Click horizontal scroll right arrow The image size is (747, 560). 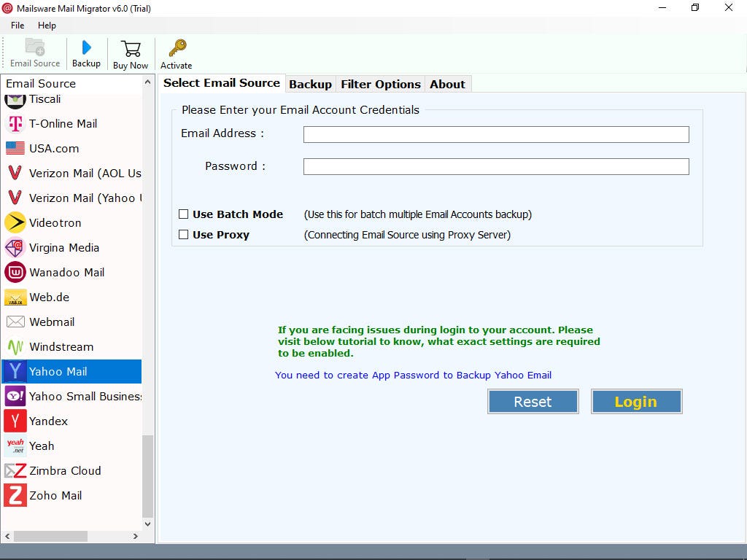point(135,536)
